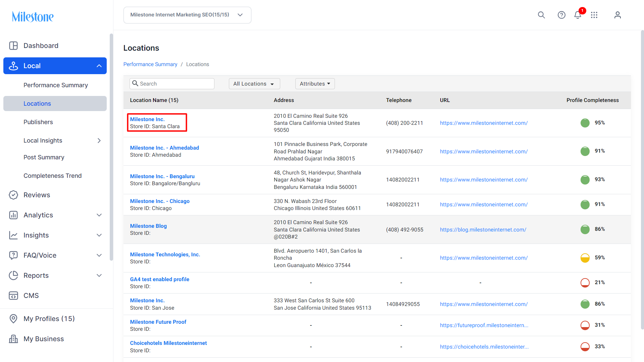Image resolution: width=644 pixels, height=362 pixels.
Task: Click the Analytics chart icon
Action: 13,215
